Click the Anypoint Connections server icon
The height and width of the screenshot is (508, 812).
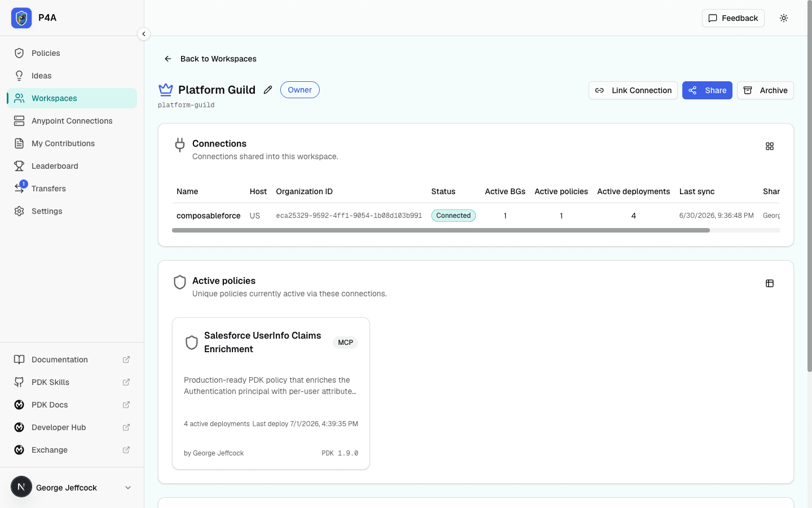[19, 121]
